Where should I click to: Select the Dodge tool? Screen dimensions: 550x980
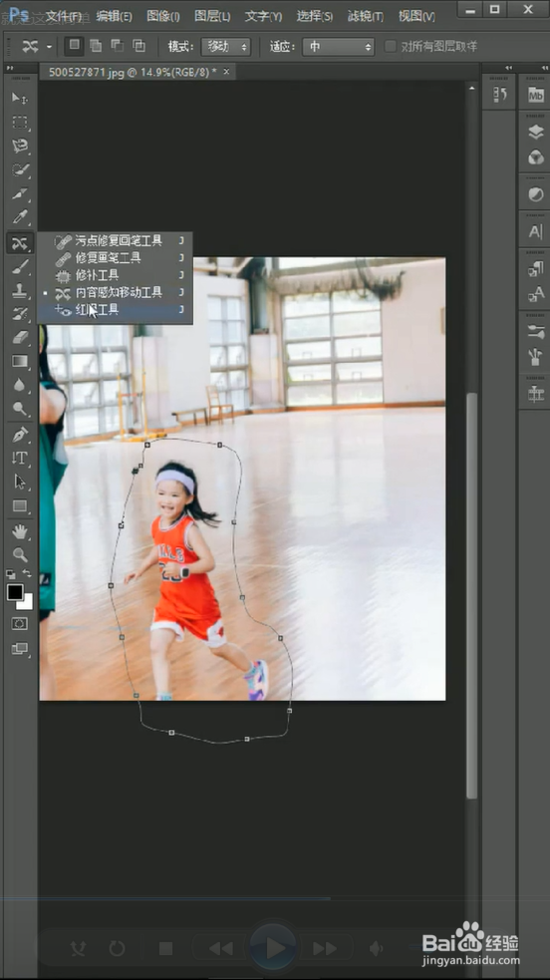pos(20,409)
